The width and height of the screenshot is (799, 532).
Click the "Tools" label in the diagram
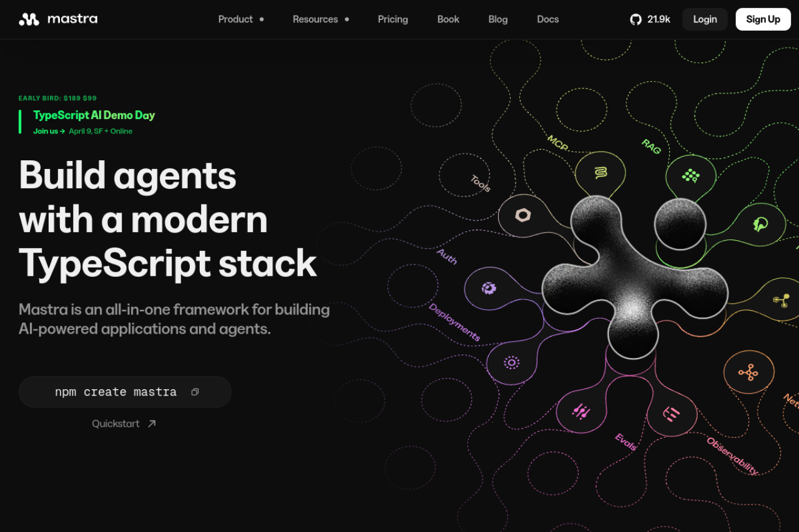480,183
